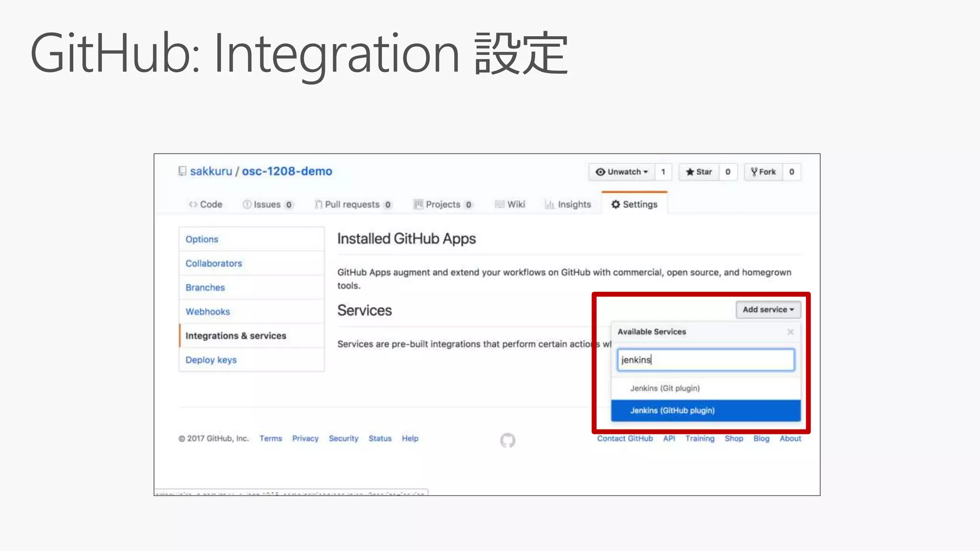Click the Fork button
The width and height of the screenshot is (980, 551).
click(764, 172)
